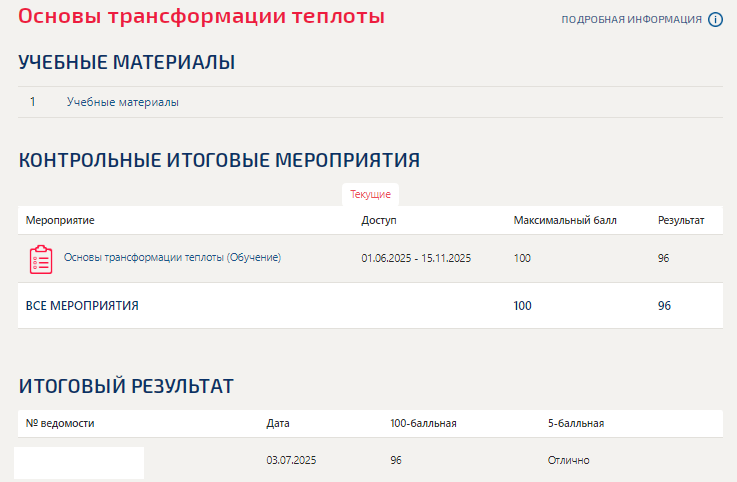Click the Максимальный балл column header
This screenshot has height=482, width=737.
pyautogui.click(x=565, y=220)
